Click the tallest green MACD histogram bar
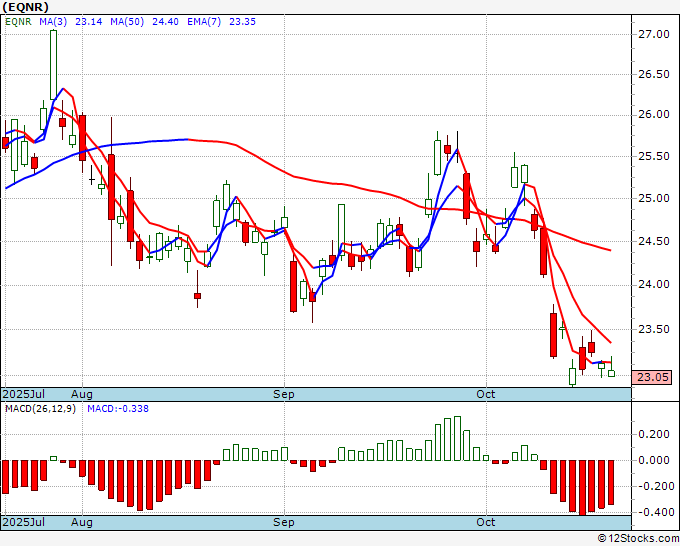 458,439
